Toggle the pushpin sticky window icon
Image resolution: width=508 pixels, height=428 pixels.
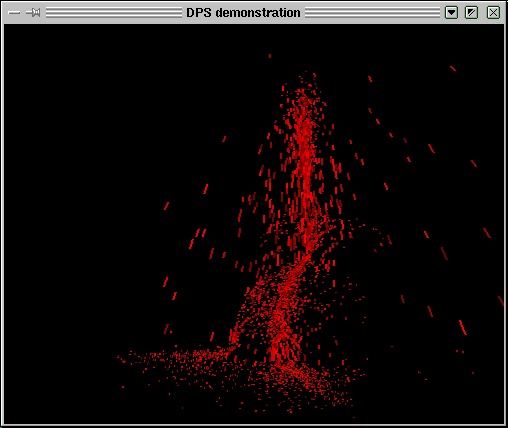pyautogui.click(x=33, y=13)
